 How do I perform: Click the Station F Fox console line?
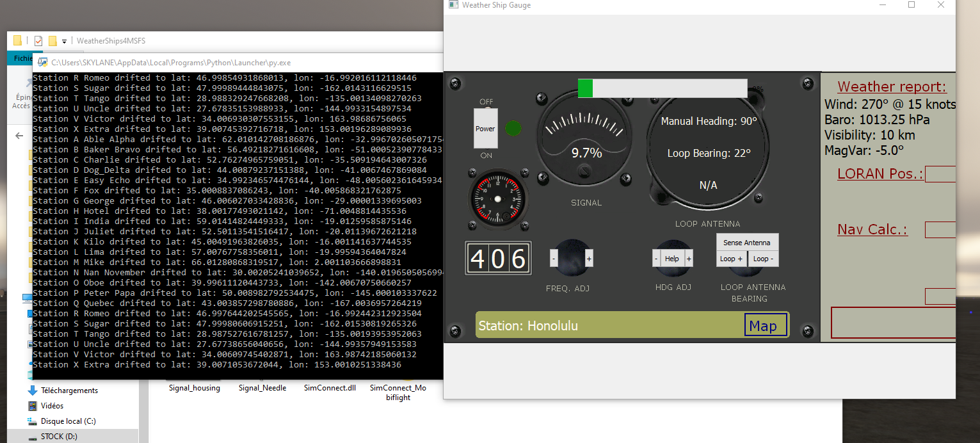coord(217,190)
